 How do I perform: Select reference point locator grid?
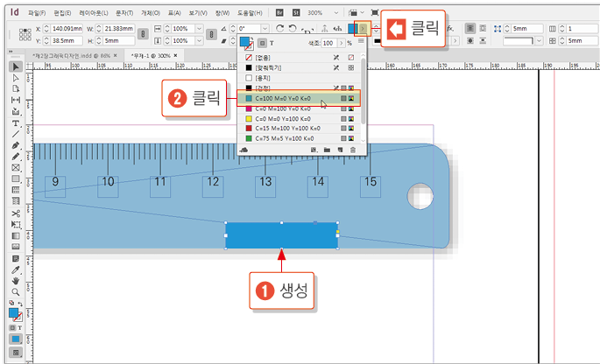point(25,34)
